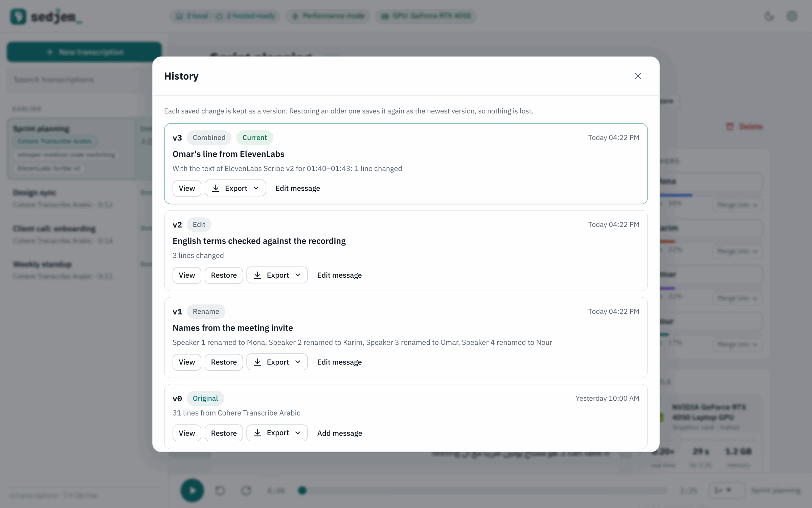The width and height of the screenshot is (812, 508).
Task: Click the rewind icon in the player
Action: pyautogui.click(x=220, y=490)
